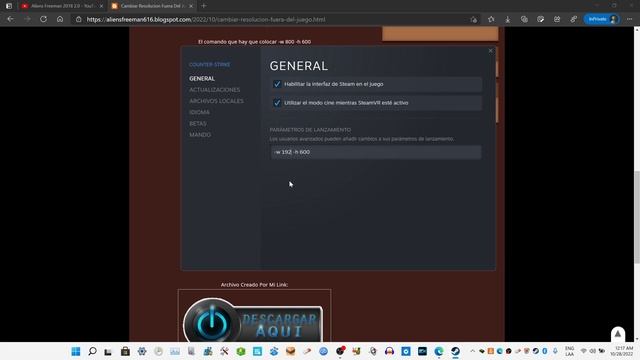Select ARCHIVOS LOCALES in the sidebar
Viewport: 640px width, 360px height.
click(x=216, y=101)
